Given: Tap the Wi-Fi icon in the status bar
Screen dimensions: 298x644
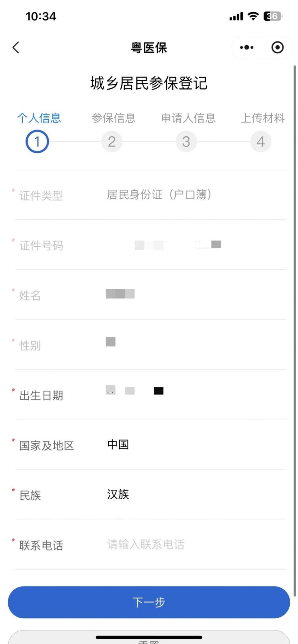Looking at the screenshot, I should coord(253,16).
